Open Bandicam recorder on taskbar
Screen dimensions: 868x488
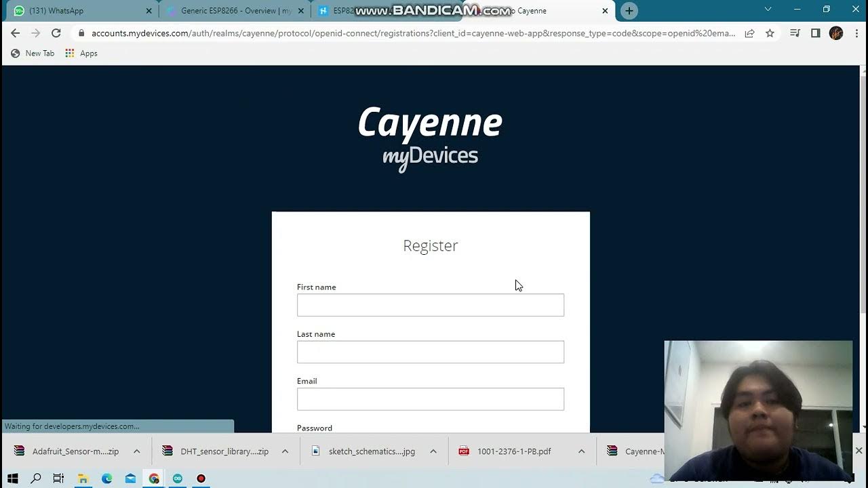pos(201,479)
